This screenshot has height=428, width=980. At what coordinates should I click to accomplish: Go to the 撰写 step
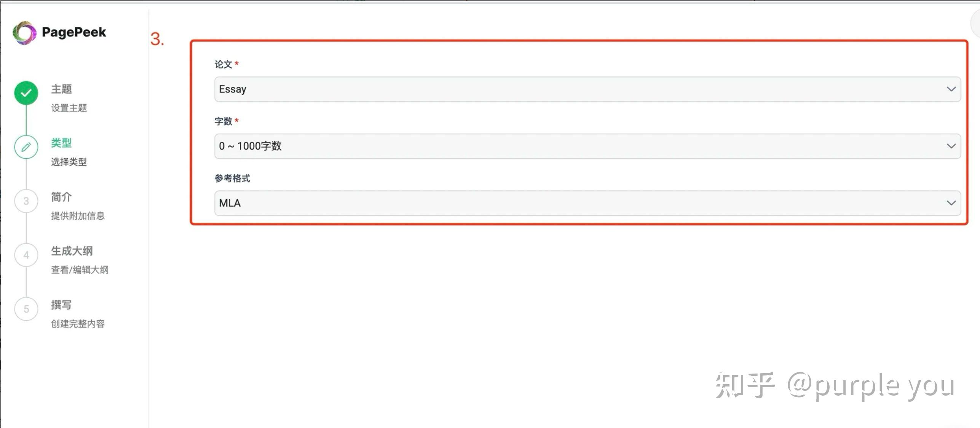point(61,305)
